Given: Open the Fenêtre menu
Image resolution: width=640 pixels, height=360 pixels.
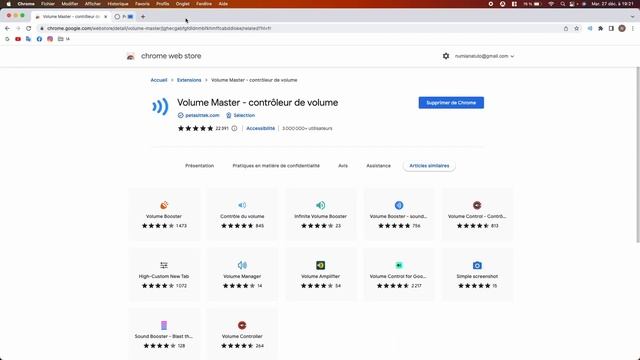Looking at the screenshot, I should 204,4.
